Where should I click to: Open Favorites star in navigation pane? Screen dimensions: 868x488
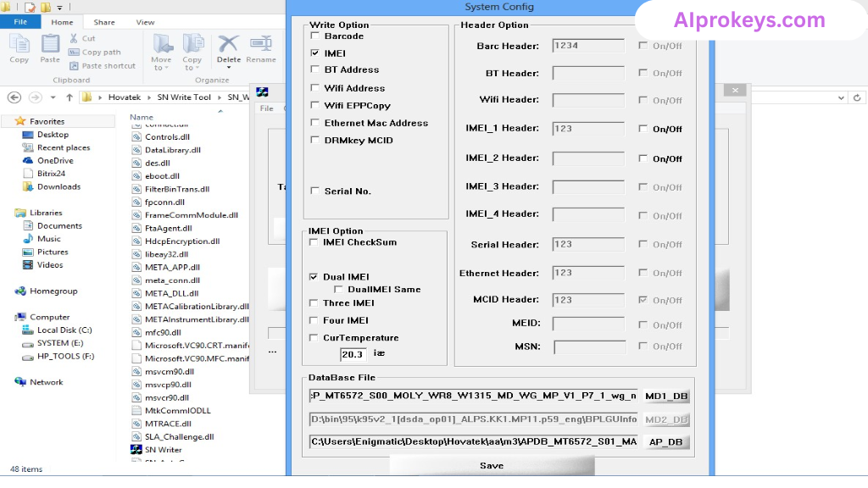20,121
